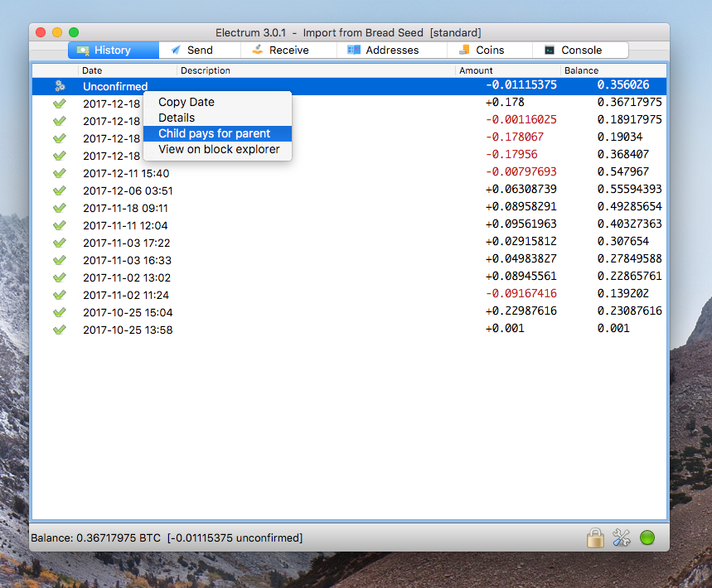
Task: Open the History tab
Action: pyautogui.click(x=114, y=50)
